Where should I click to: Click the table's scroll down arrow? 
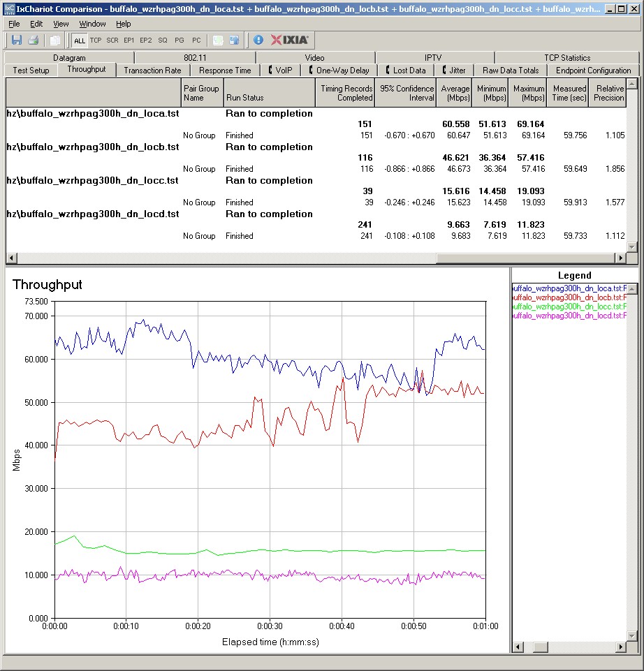pyautogui.click(x=632, y=247)
